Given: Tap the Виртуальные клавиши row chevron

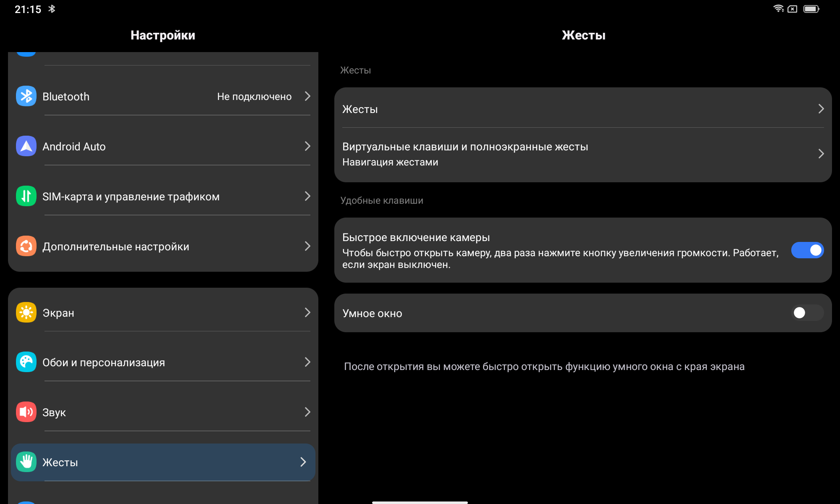Looking at the screenshot, I should point(821,154).
